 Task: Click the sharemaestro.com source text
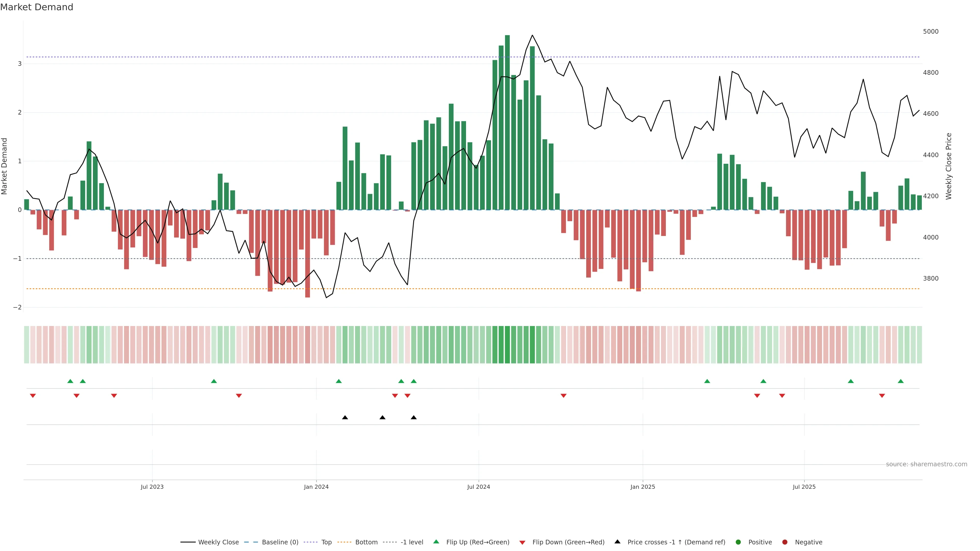point(926,464)
